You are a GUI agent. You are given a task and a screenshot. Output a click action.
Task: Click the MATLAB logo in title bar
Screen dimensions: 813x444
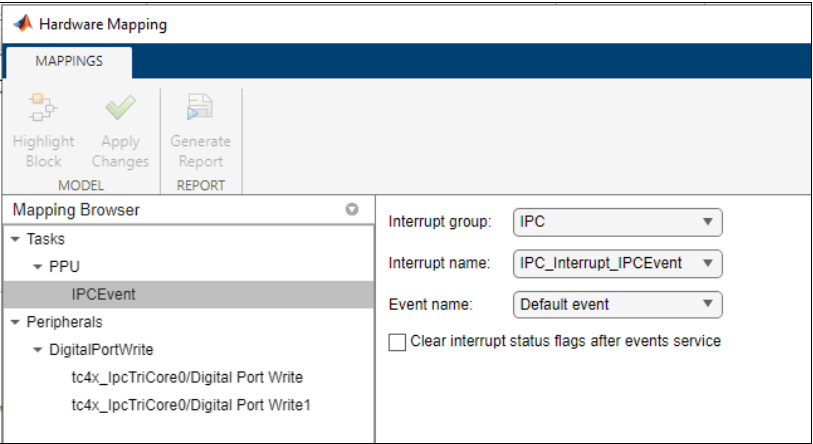point(21,24)
